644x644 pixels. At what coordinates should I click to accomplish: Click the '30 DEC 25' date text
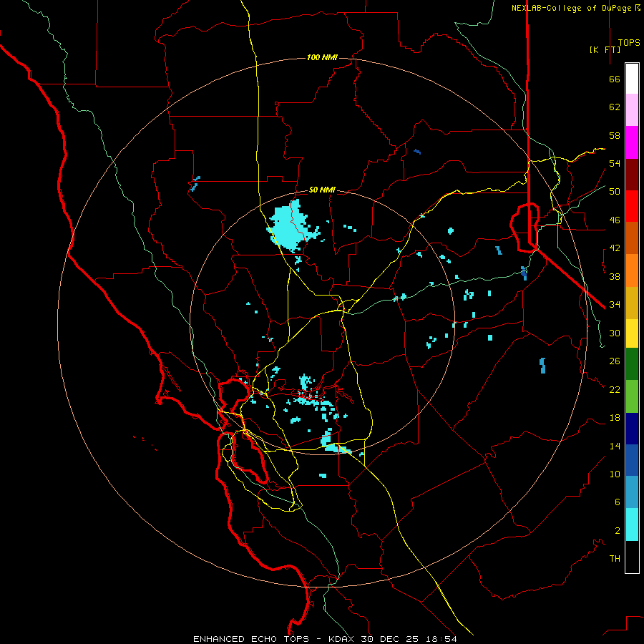(x=390, y=639)
